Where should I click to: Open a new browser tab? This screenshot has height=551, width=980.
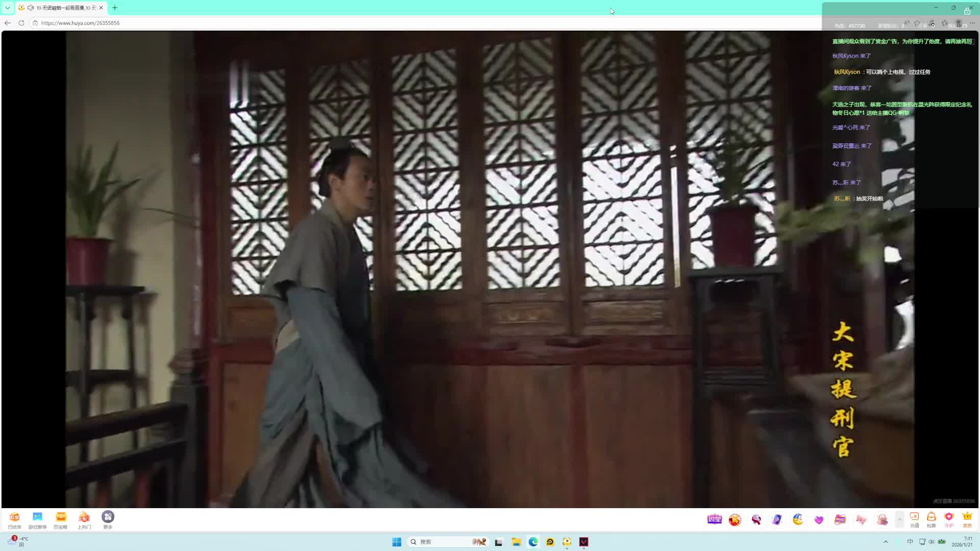coord(115,8)
